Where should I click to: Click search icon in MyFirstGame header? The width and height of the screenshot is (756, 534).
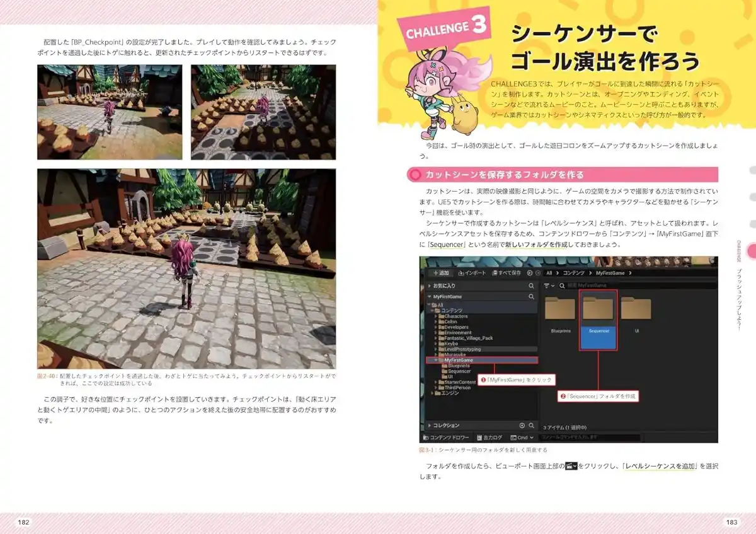tap(531, 296)
